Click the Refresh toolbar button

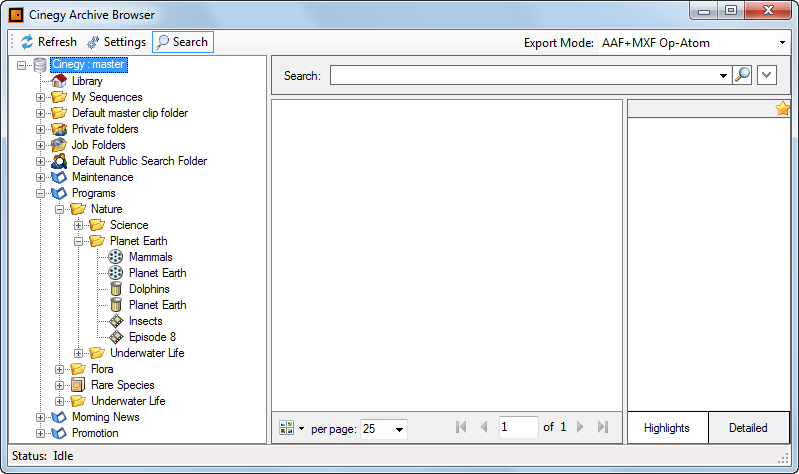(49, 42)
